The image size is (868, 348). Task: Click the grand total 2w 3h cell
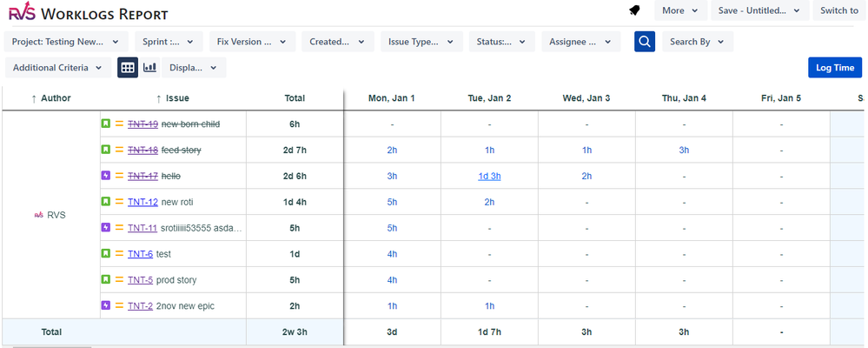pyautogui.click(x=295, y=332)
